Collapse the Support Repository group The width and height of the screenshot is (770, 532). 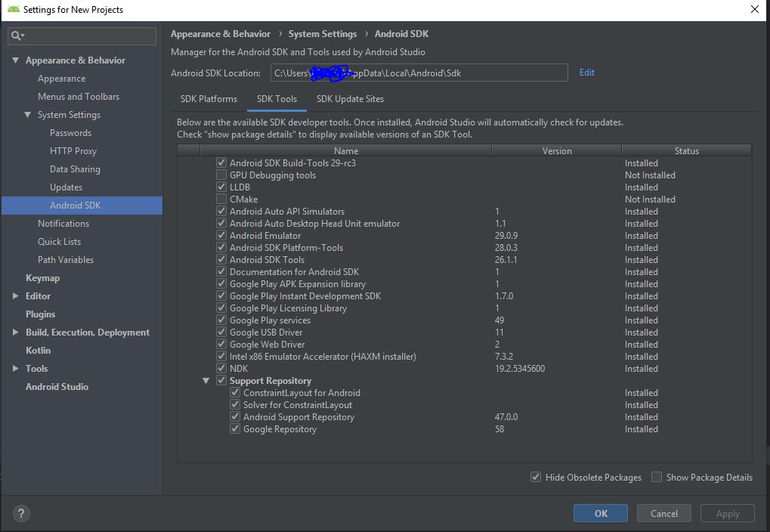click(206, 381)
